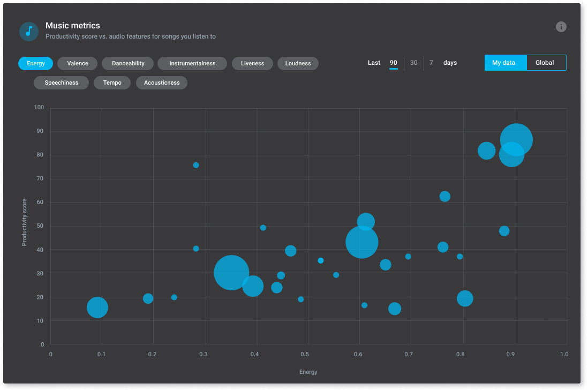Select the Danceability metric
The image size is (588, 391).
click(x=127, y=63)
